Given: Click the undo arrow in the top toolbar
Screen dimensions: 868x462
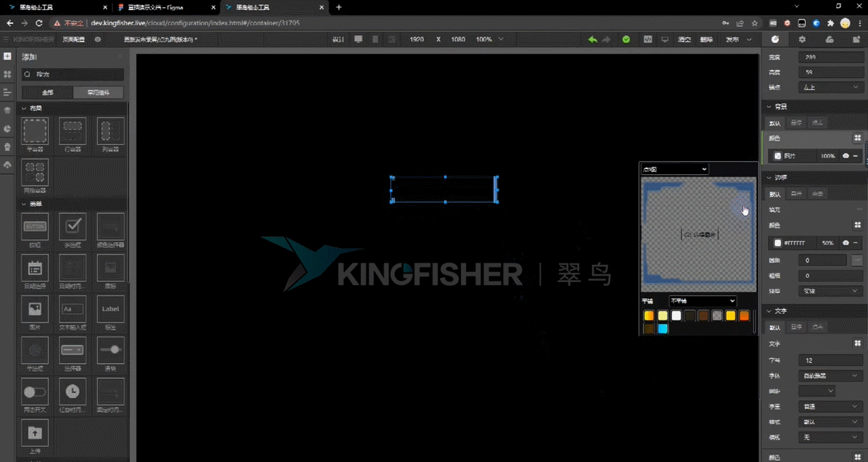Looking at the screenshot, I should (592, 39).
